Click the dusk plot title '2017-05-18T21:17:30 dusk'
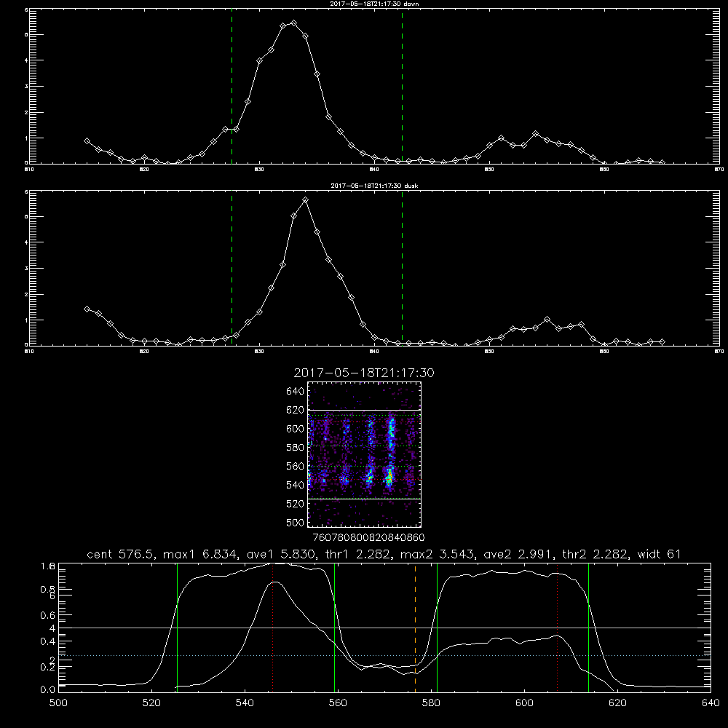This screenshot has height=728, width=728. tap(374, 186)
